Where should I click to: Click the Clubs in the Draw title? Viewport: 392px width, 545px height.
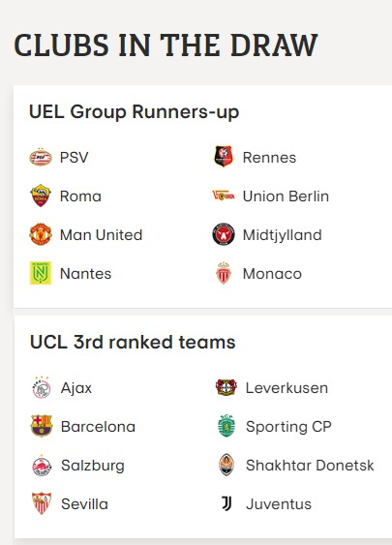(x=166, y=45)
